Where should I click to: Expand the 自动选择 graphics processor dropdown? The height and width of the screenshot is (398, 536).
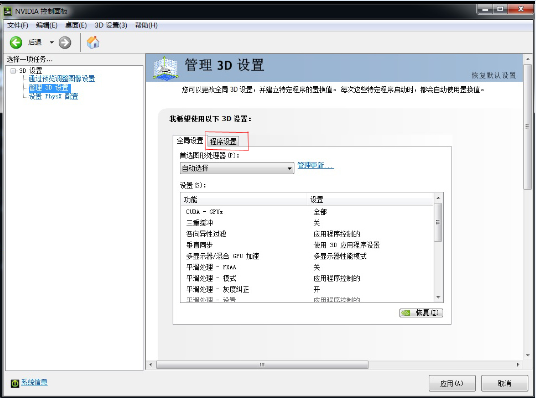click(x=237, y=168)
